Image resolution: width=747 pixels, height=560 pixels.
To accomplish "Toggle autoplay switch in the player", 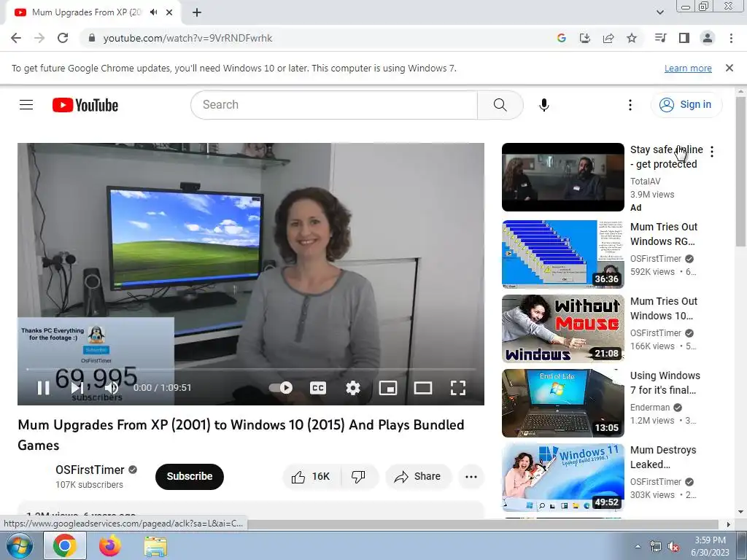I will pyautogui.click(x=281, y=388).
